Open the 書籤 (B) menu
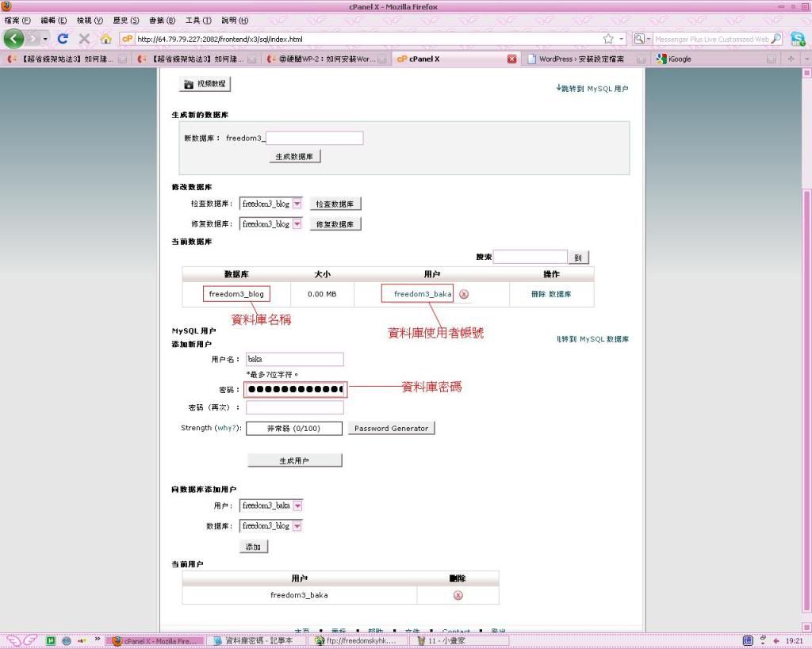812x649 pixels. (162, 20)
